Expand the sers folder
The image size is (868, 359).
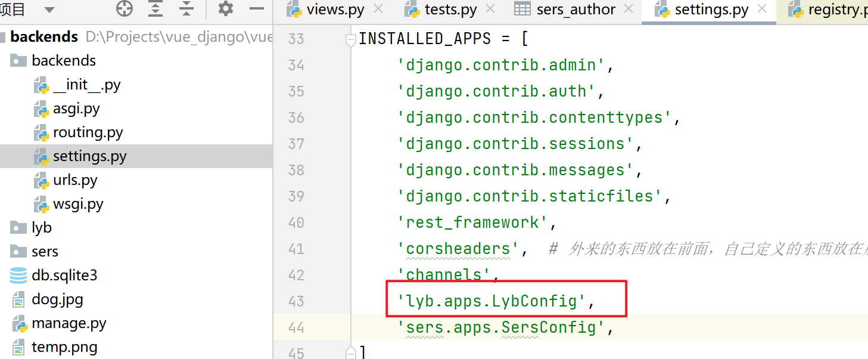[x=45, y=252]
